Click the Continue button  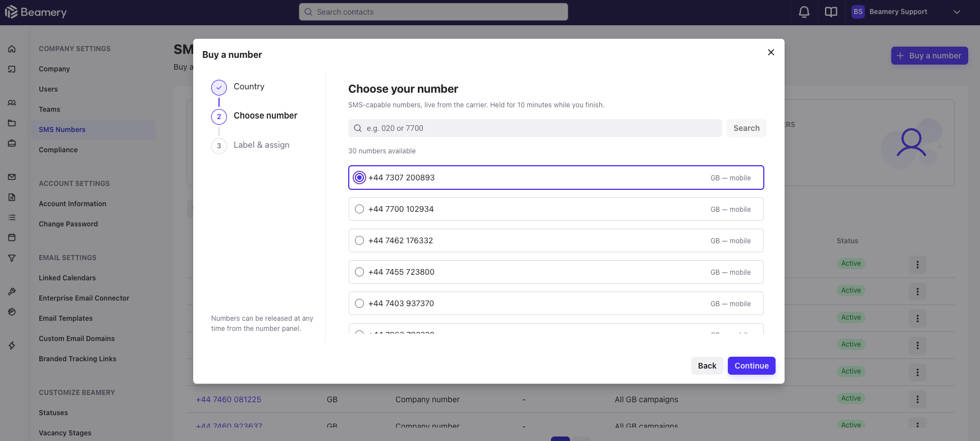(x=751, y=366)
